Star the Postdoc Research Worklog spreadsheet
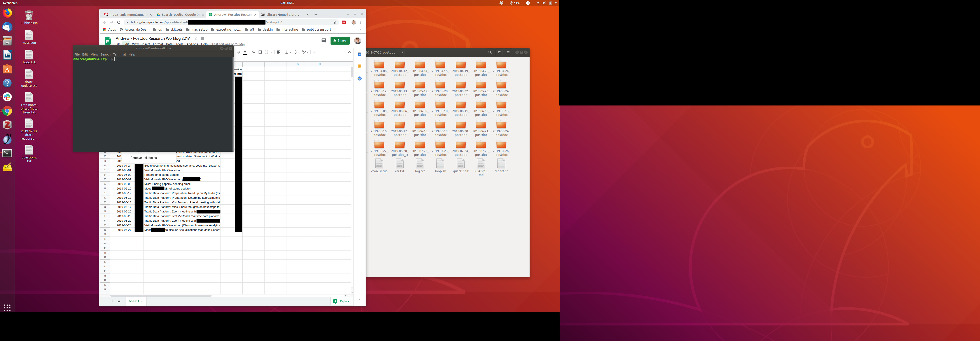The width and height of the screenshot is (980, 341). coord(196,38)
